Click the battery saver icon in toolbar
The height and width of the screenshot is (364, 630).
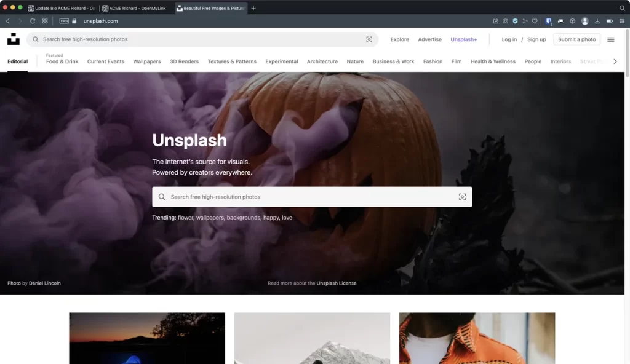(x=610, y=21)
